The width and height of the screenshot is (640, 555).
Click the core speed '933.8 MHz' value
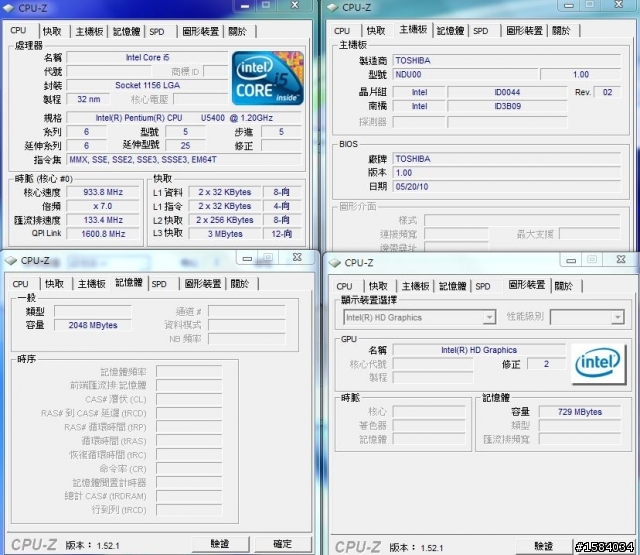[103, 192]
